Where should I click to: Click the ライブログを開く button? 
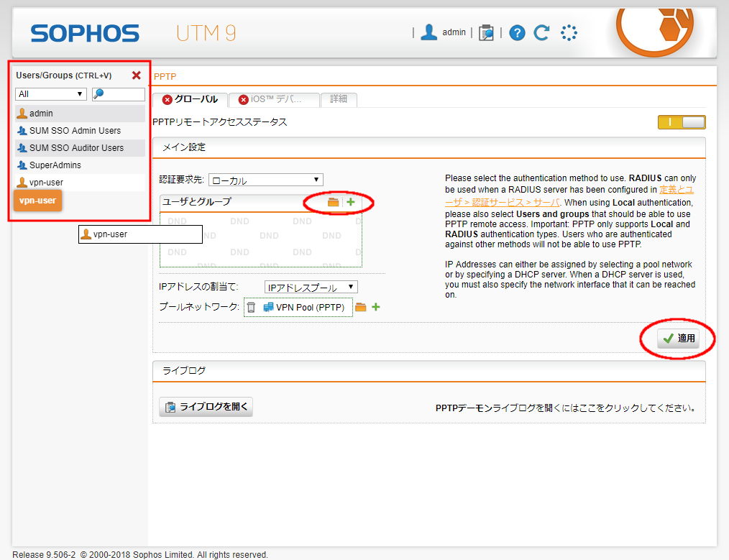point(206,408)
